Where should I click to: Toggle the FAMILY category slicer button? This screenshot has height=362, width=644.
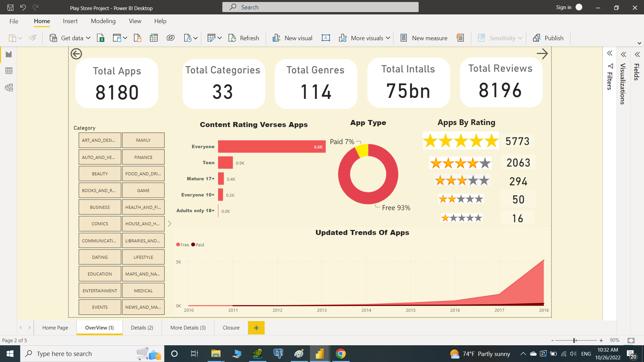[x=143, y=140]
